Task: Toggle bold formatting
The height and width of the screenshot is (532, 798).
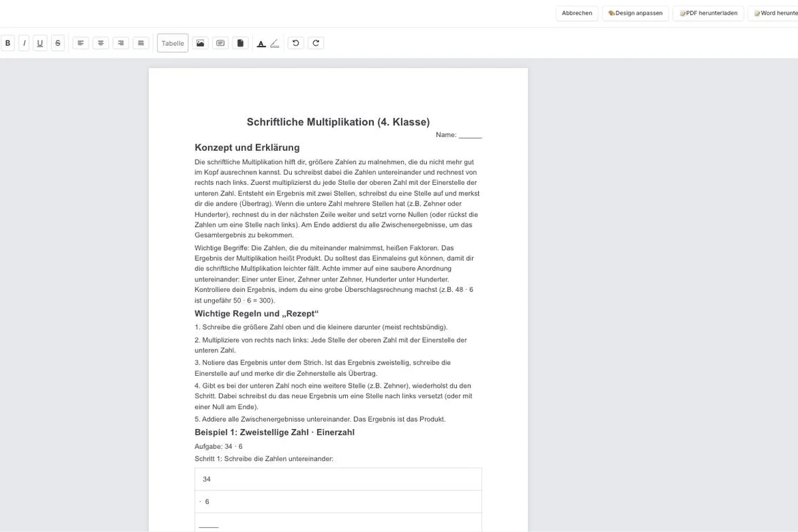Action: 7,43
